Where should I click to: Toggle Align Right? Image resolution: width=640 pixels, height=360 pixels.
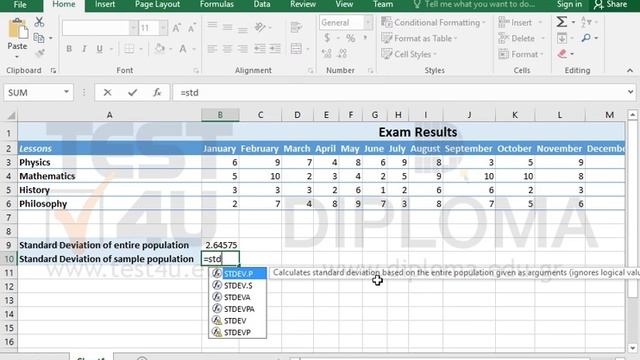click(243, 49)
